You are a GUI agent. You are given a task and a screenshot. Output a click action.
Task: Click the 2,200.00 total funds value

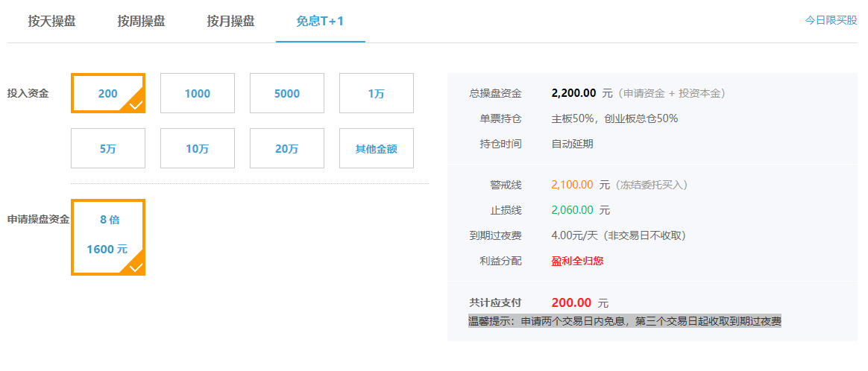(573, 93)
